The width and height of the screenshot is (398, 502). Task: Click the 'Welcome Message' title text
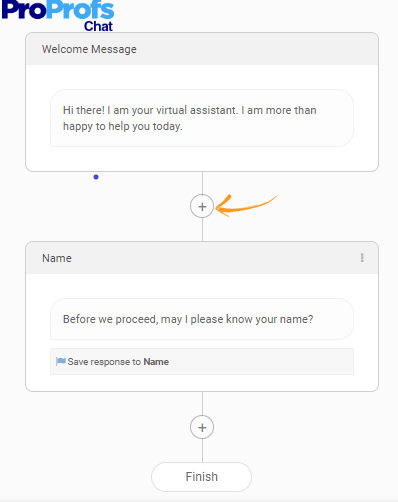89,49
